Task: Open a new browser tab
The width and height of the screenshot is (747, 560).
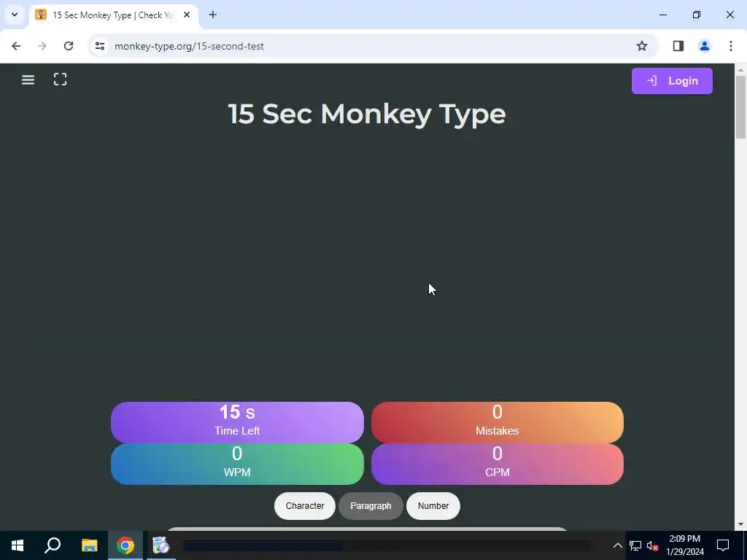Action: tap(213, 15)
